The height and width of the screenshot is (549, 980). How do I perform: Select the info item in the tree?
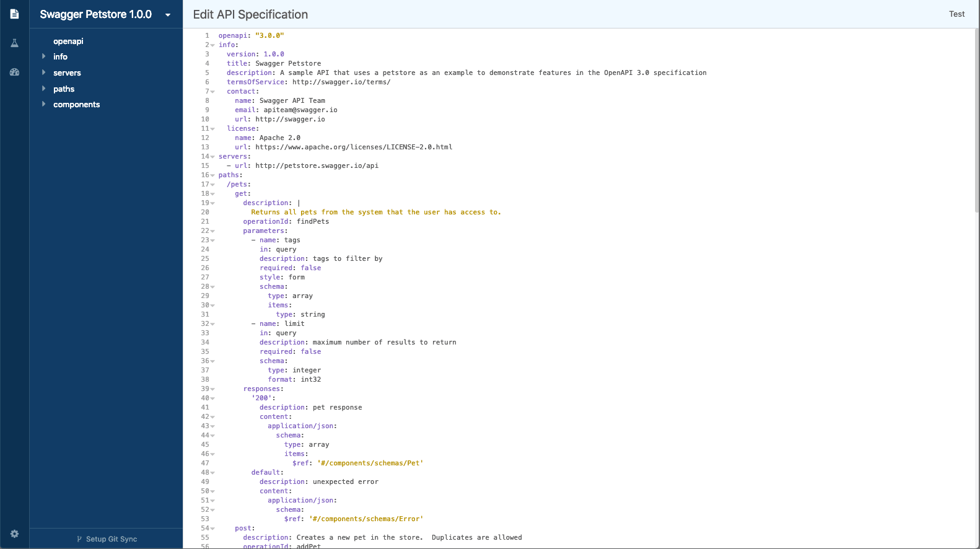click(60, 56)
